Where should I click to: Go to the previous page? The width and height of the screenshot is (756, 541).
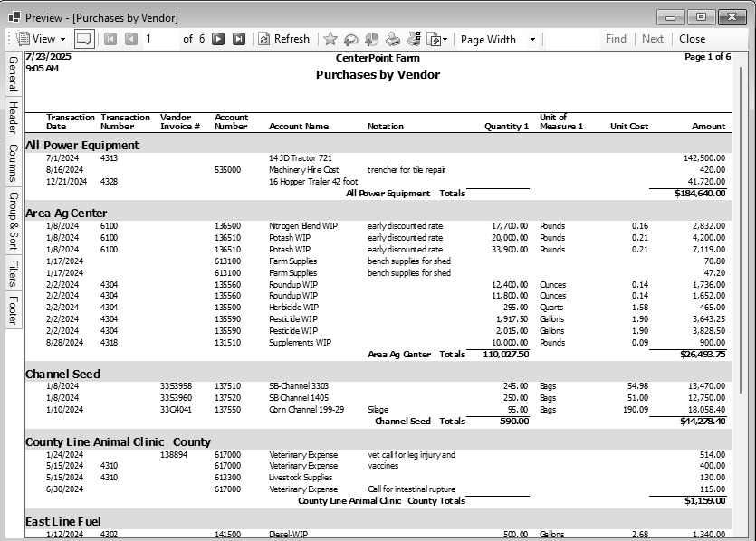[x=131, y=39]
